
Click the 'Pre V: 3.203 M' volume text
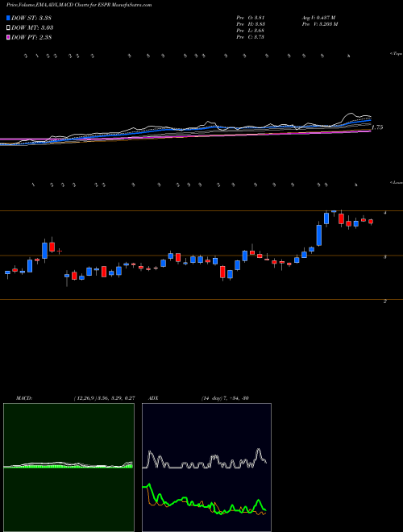(x=319, y=24)
